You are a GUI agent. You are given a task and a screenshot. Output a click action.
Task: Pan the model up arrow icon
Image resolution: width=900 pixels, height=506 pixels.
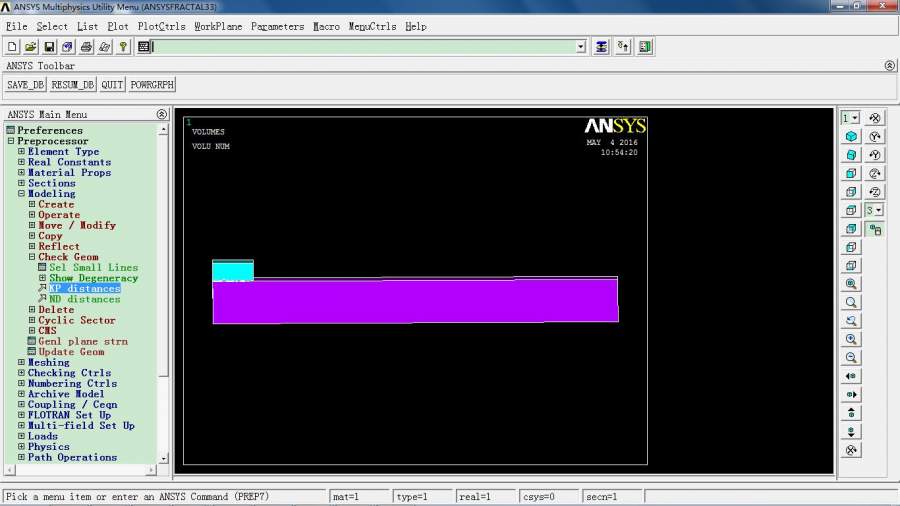tap(851, 413)
